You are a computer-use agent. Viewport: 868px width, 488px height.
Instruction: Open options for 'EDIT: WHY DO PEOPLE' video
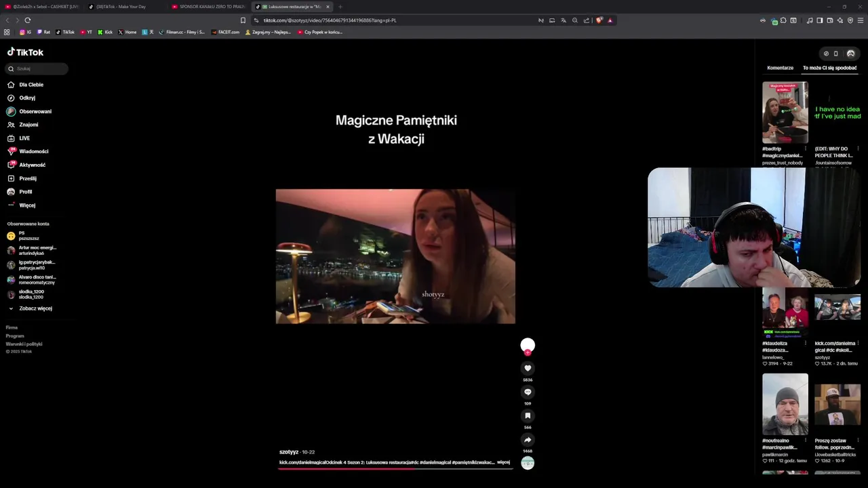point(858,148)
